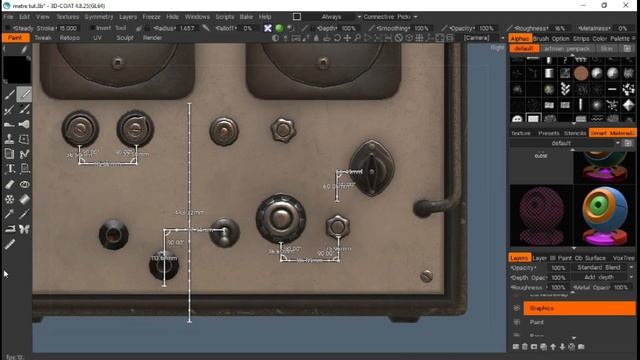
Task: Switch to the UV room tab
Action: click(97, 38)
